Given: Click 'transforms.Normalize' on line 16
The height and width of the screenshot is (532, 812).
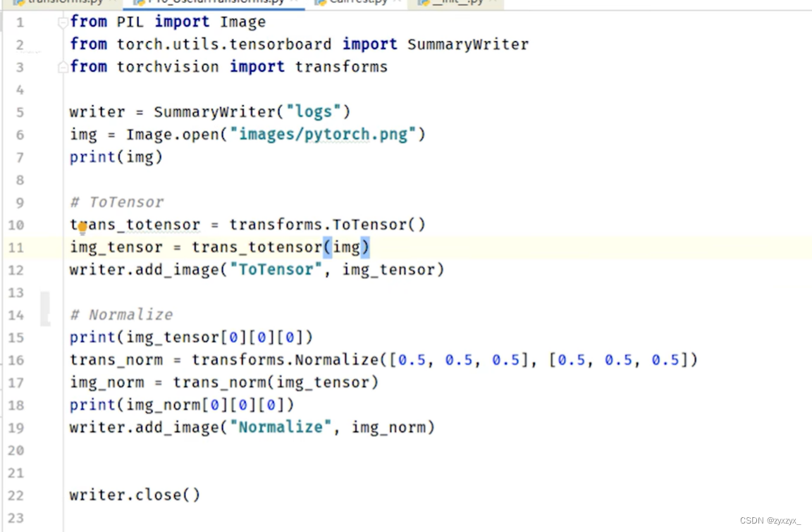Looking at the screenshot, I should point(285,359).
